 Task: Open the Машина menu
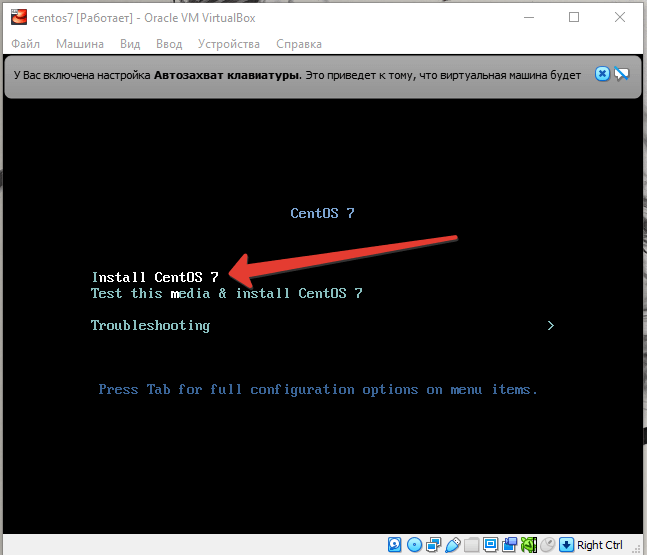click(80, 44)
